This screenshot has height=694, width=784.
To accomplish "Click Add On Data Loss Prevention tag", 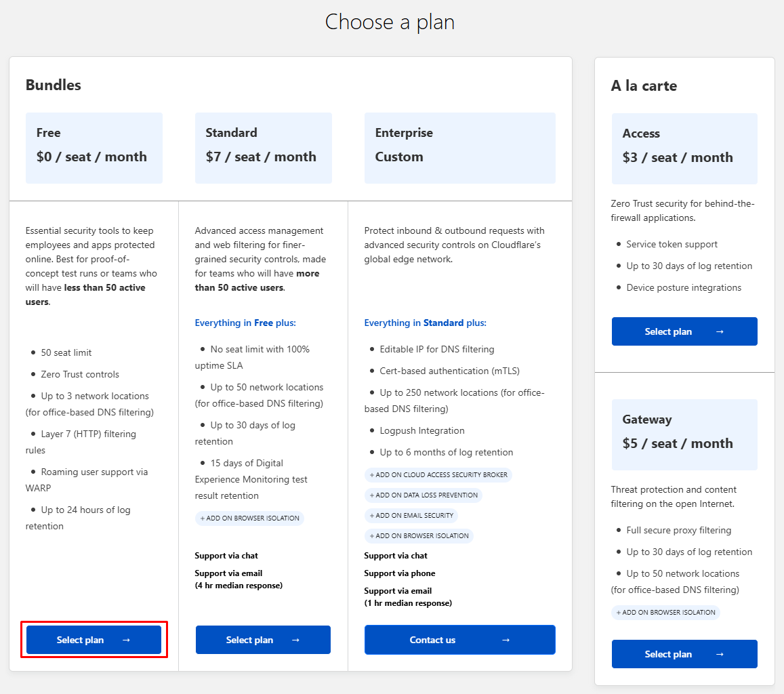I will point(424,495).
